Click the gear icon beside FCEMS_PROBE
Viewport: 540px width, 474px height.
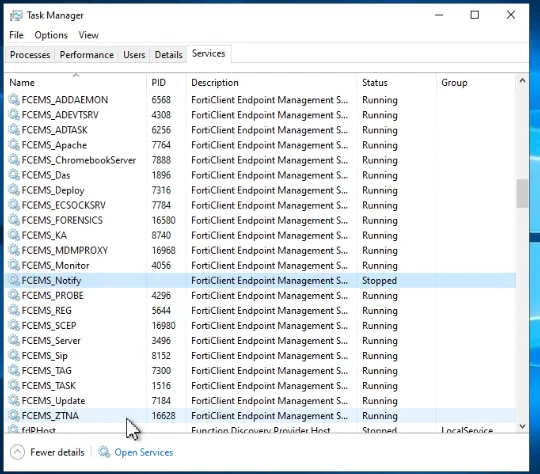tap(14, 296)
